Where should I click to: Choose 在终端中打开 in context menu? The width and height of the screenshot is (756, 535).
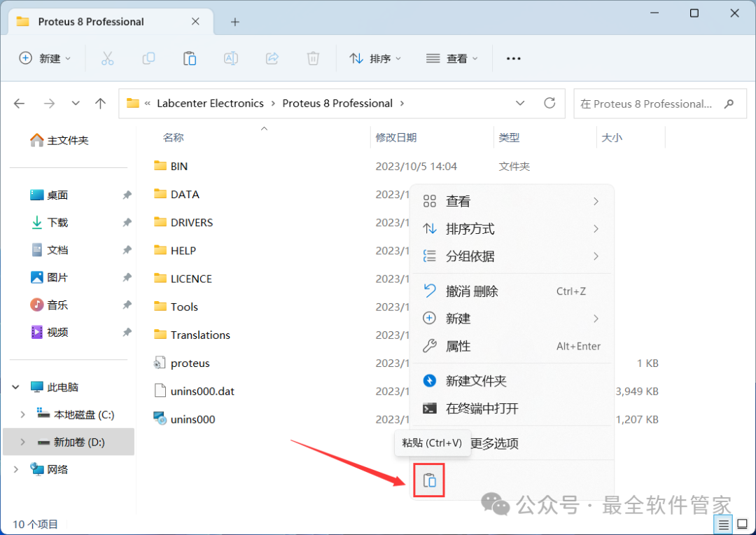tap(512, 409)
